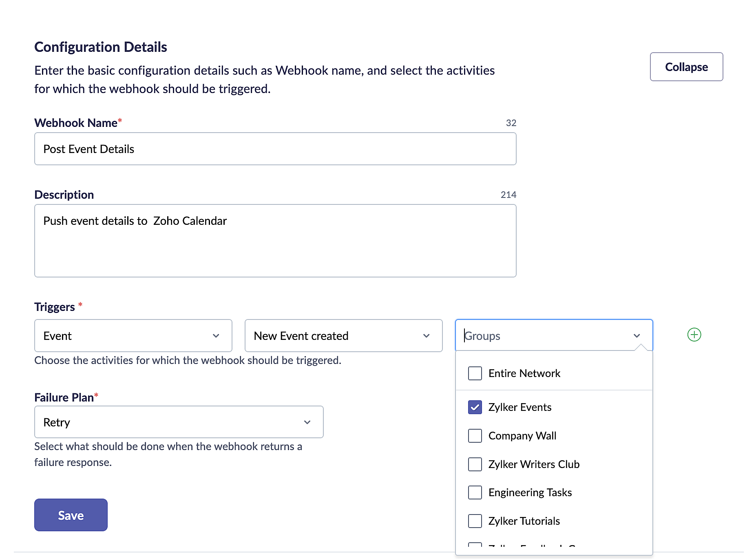
Task: Click the green add trigger plus icon
Action: tap(694, 335)
